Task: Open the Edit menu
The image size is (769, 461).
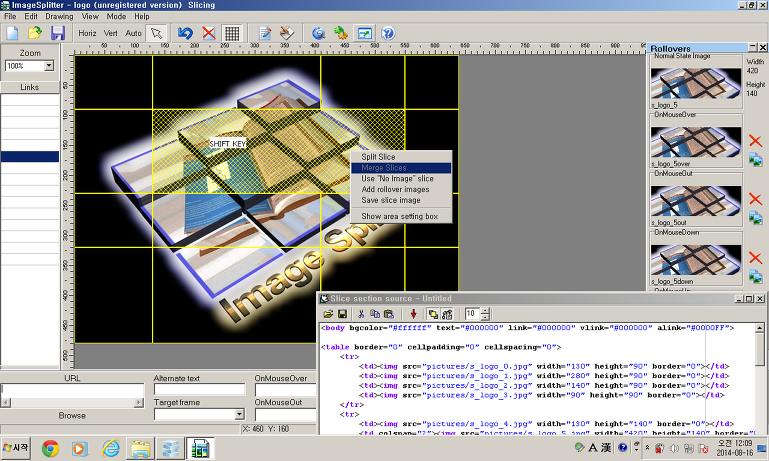Action: pos(31,16)
